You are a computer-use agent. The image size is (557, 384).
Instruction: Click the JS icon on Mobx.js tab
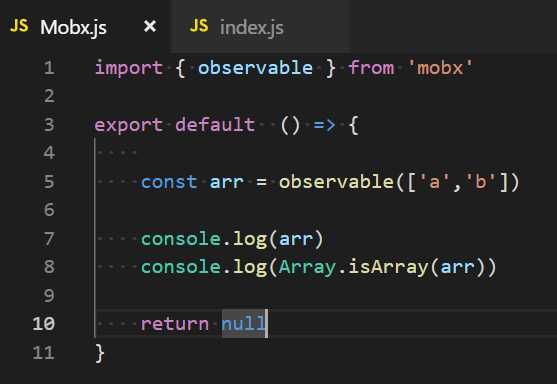pos(19,26)
